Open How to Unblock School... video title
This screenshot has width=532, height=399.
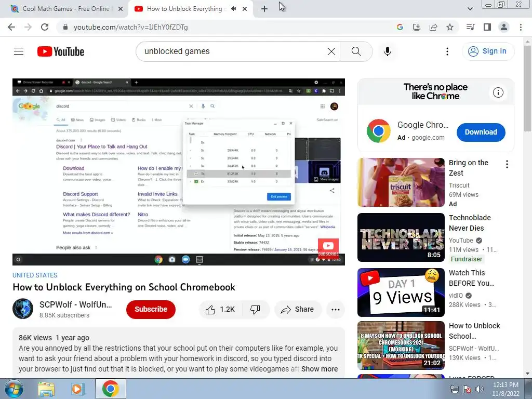pyautogui.click(x=474, y=331)
